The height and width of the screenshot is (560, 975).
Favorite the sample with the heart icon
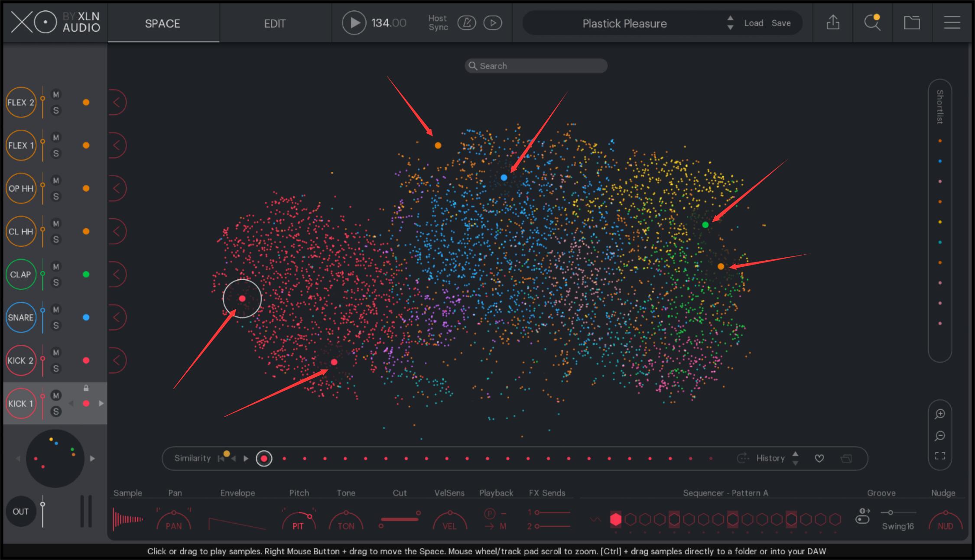tap(819, 458)
